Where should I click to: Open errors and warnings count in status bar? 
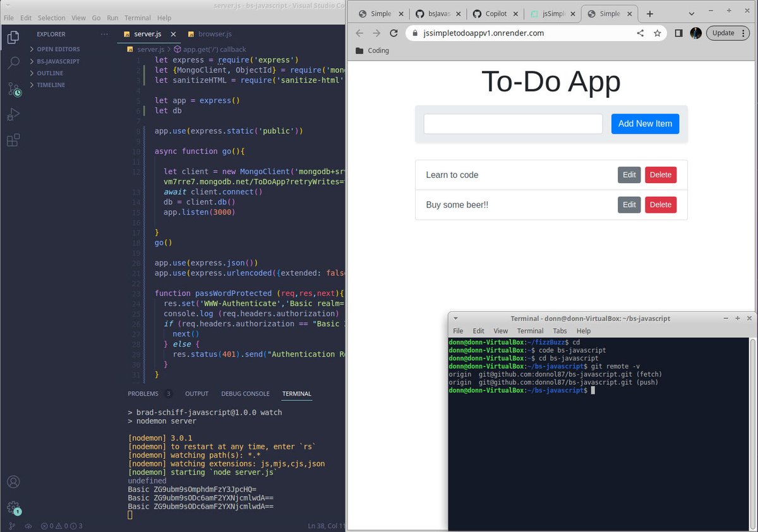(62, 526)
